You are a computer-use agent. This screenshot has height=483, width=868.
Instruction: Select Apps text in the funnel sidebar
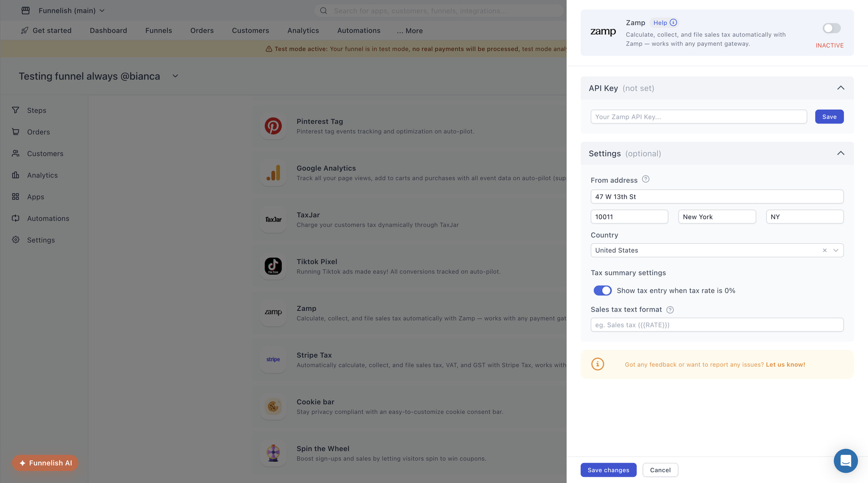pos(36,197)
